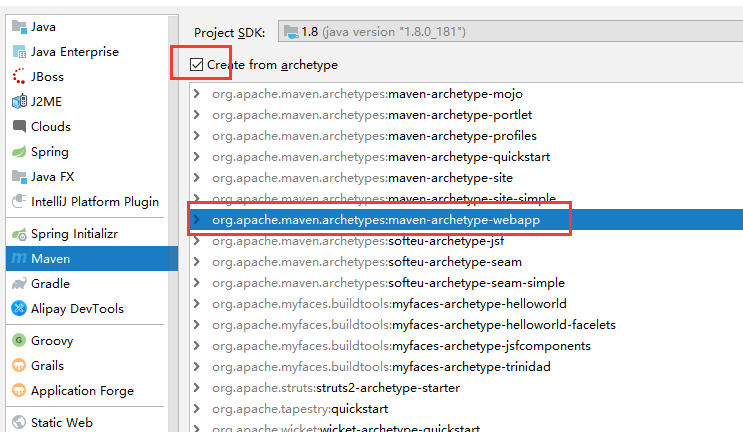Screen dimensions: 743x432
Task: Expand maven-archetype-quickstart entry
Action: [x=197, y=157]
